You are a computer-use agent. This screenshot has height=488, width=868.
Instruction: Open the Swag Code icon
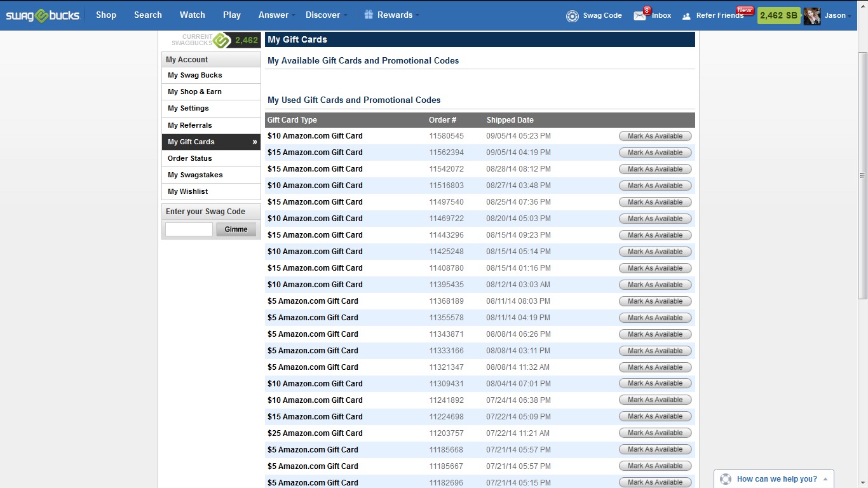coord(573,16)
